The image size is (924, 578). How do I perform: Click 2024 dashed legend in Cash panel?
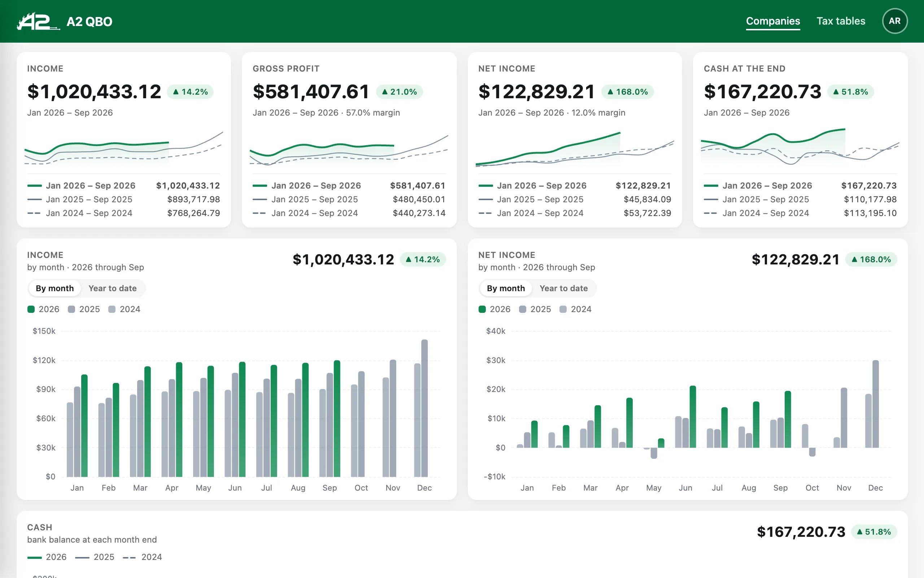(143, 557)
